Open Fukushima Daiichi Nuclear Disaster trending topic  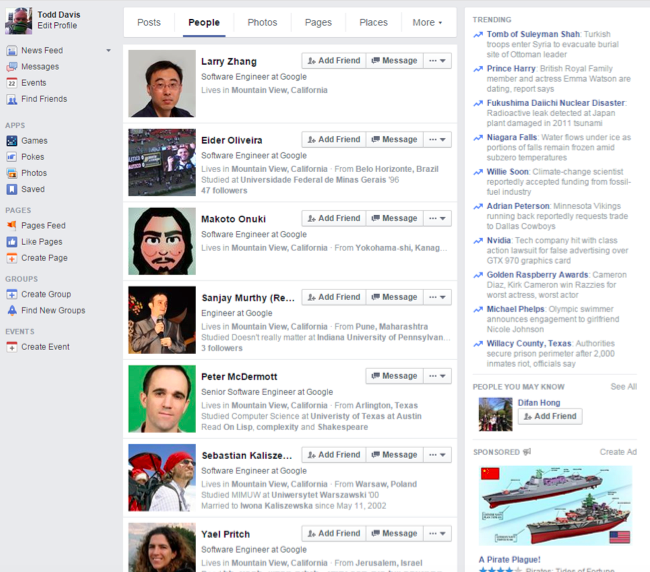(556, 103)
